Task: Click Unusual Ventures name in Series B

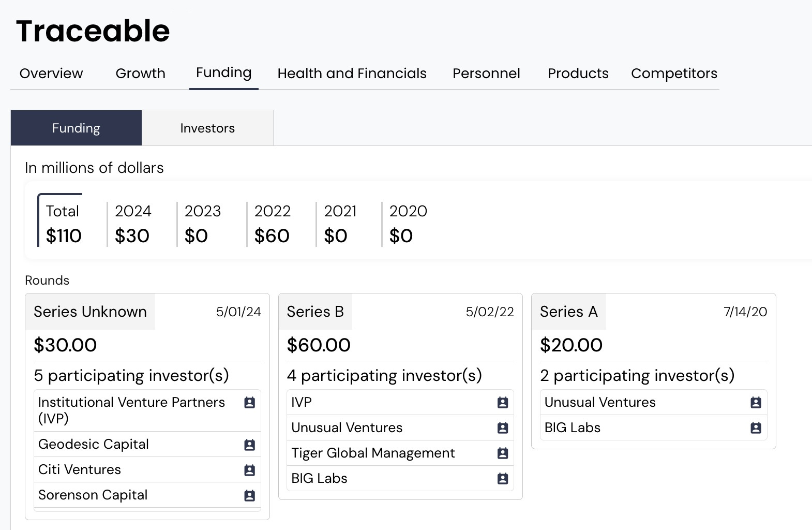Action: pyautogui.click(x=347, y=428)
